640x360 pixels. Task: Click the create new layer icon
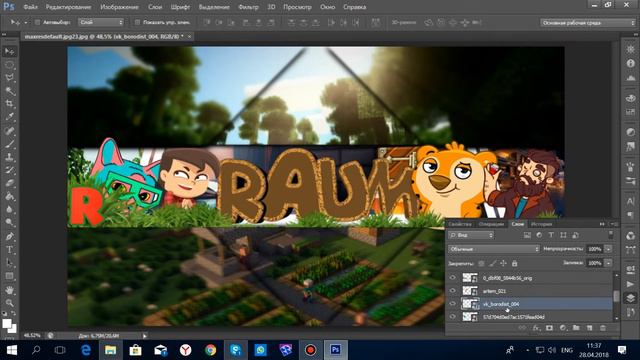589,328
